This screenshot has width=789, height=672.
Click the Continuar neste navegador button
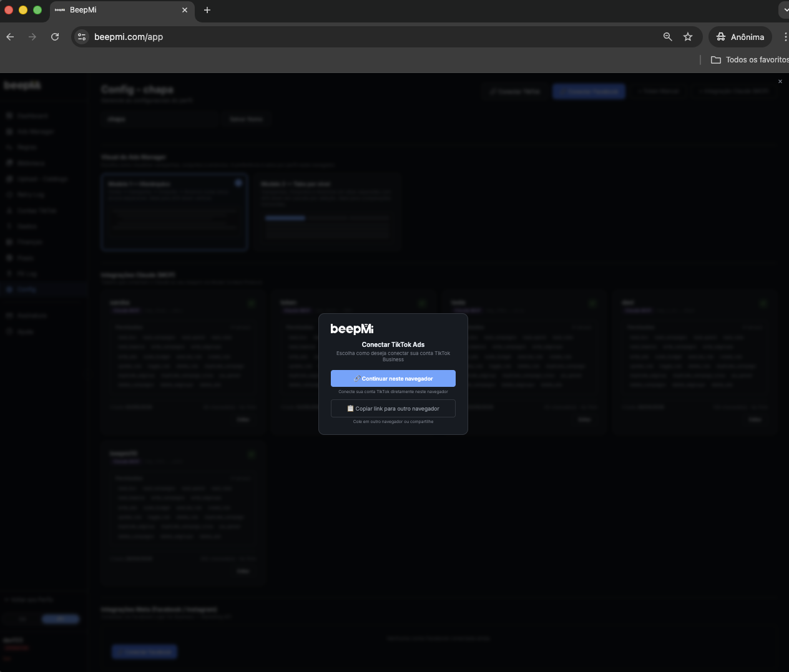(x=393, y=379)
